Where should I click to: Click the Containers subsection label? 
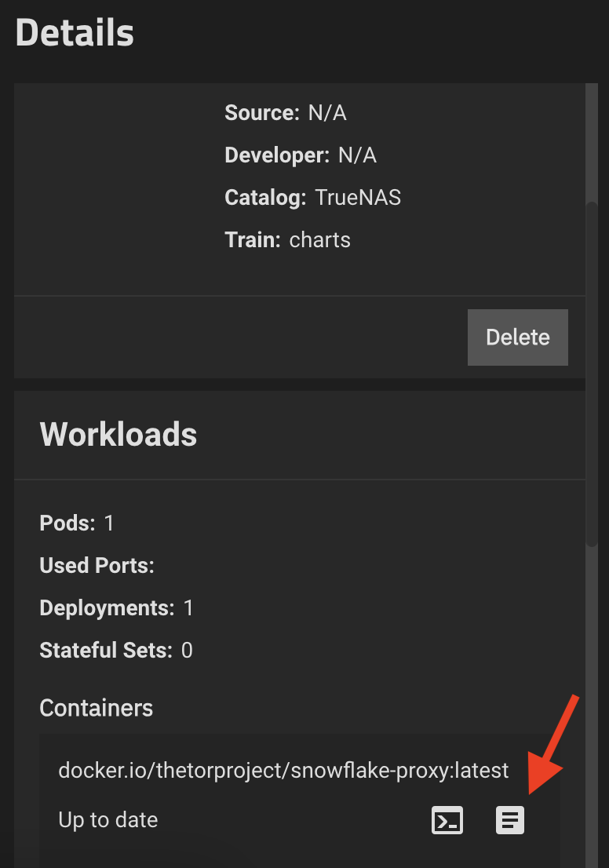click(97, 708)
